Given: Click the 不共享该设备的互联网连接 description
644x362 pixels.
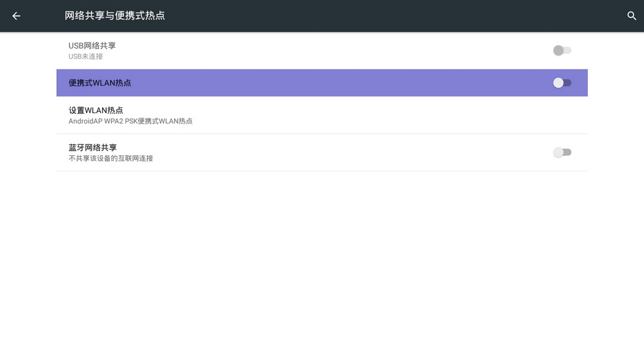Looking at the screenshot, I should point(111,158).
